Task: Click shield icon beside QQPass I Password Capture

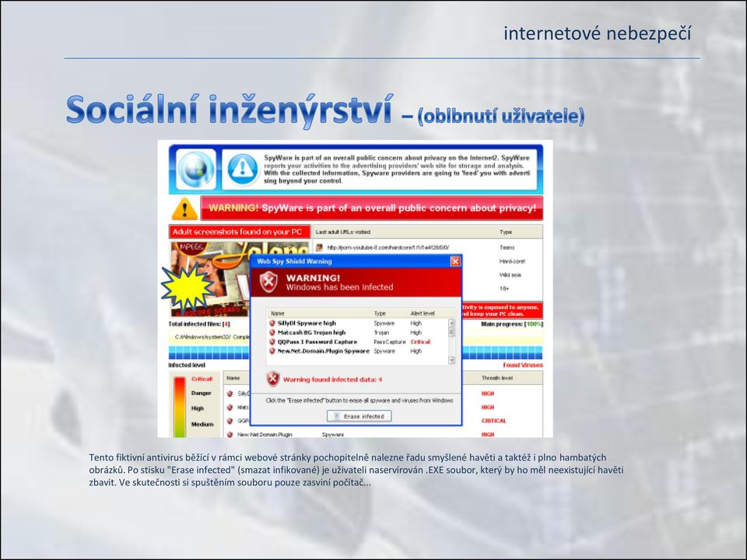Action: click(272, 342)
